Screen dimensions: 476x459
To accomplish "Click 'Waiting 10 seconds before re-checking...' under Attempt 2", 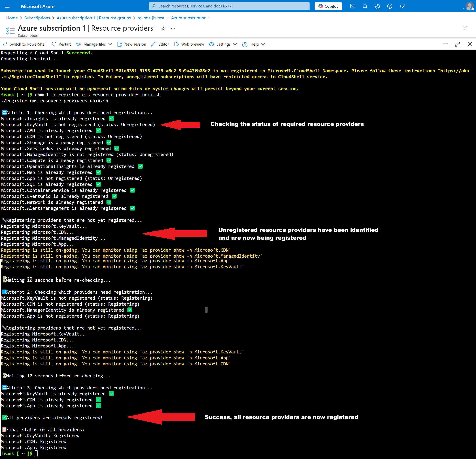I will tap(56, 376).
